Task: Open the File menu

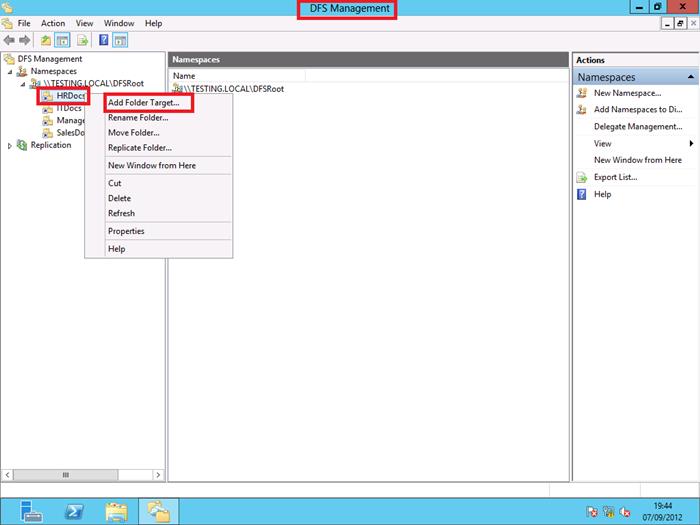Action: point(24,23)
